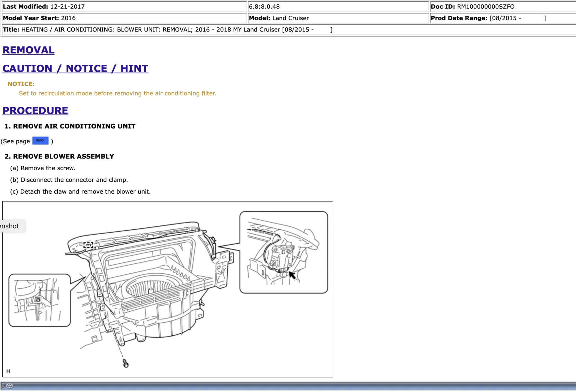Click the 'H' label in the diagram corner
Viewport: 576px width, 392px height.
[8, 371]
